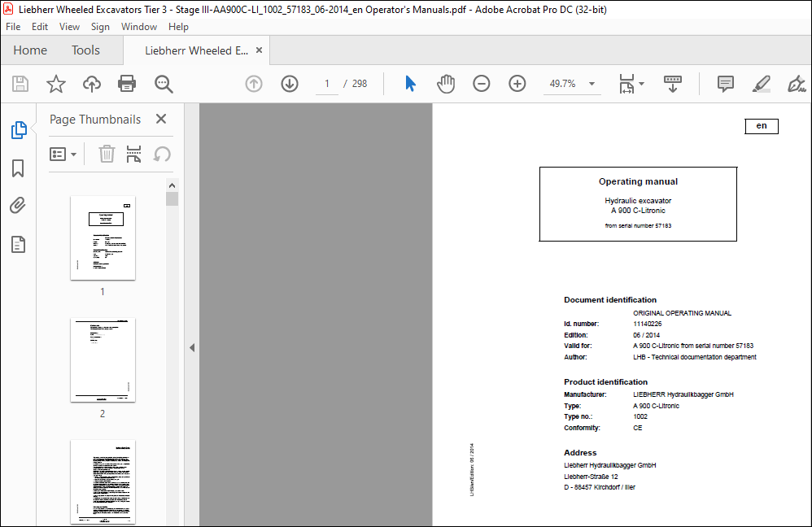Click Id. number value '11140226'
Screen dimensions: 812x527
[648, 324]
